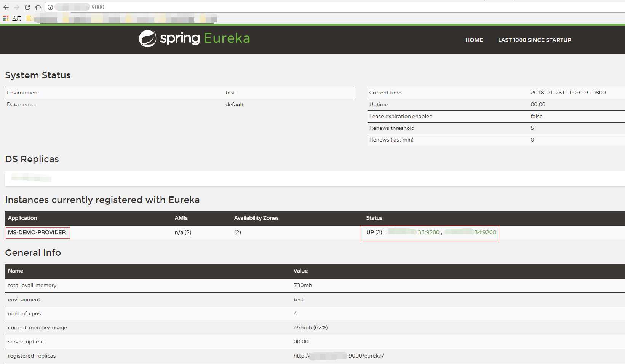Click the site info icon in address bar
The height and width of the screenshot is (364, 625).
point(50,7)
